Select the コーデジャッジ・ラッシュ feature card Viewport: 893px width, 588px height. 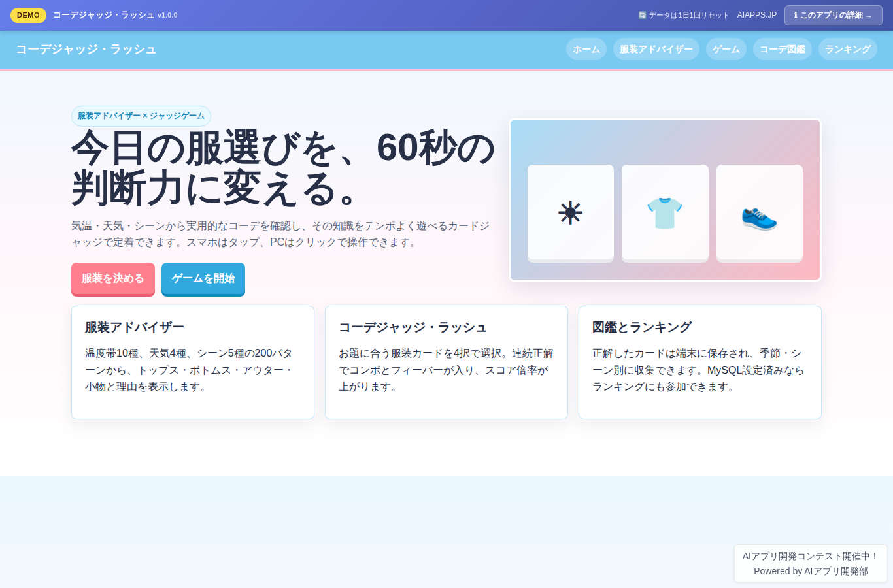(x=446, y=363)
